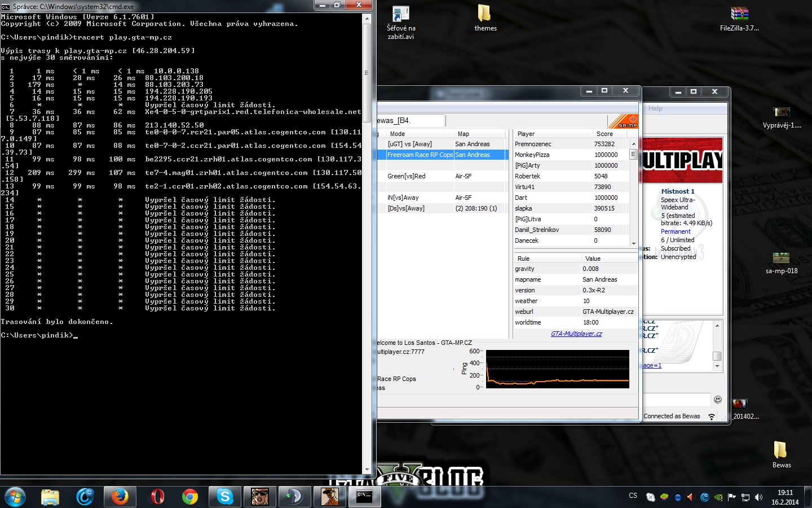Select player MonkeyPizza in the player list
The height and width of the screenshot is (508, 812).
(x=571, y=155)
